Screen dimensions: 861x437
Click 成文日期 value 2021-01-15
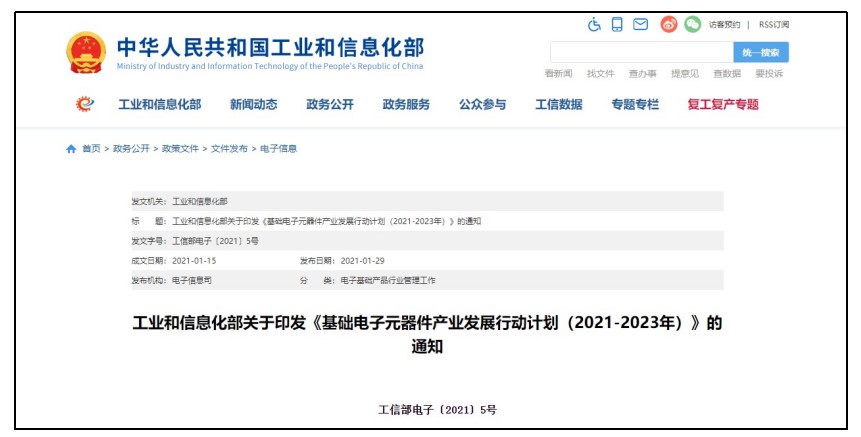click(194, 261)
